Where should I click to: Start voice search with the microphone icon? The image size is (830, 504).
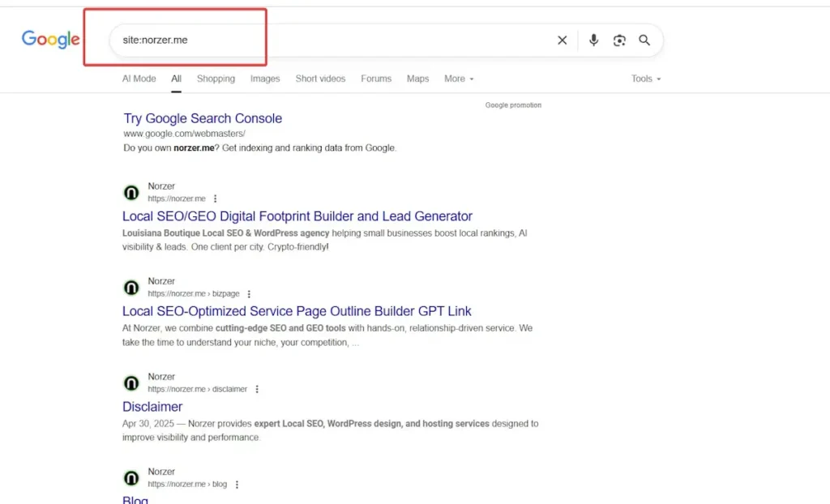click(593, 41)
